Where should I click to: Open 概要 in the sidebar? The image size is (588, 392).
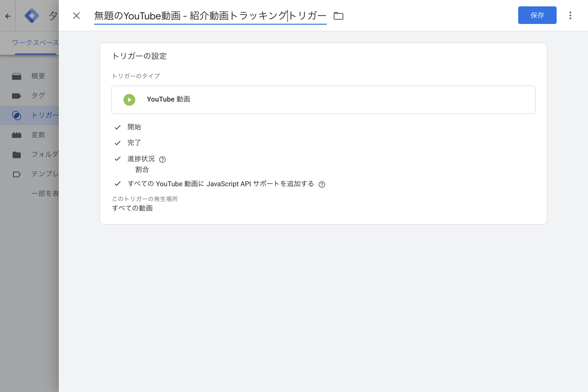[38, 76]
